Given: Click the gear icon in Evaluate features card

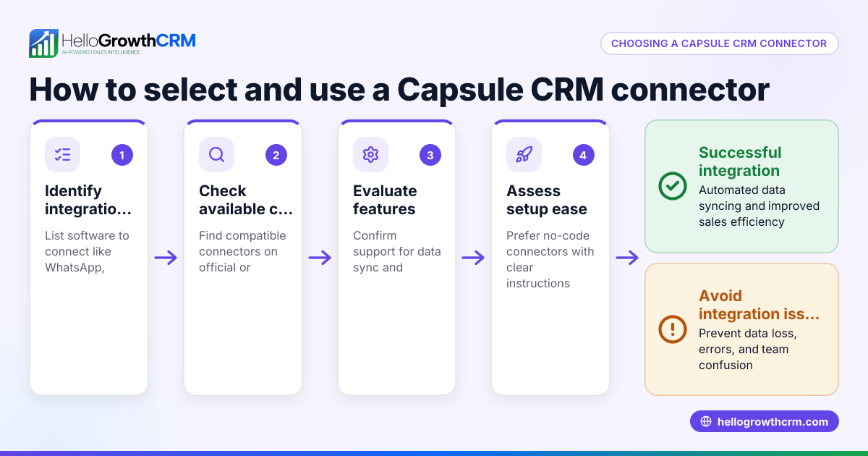Looking at the screenshot, I should pos(370,154).
